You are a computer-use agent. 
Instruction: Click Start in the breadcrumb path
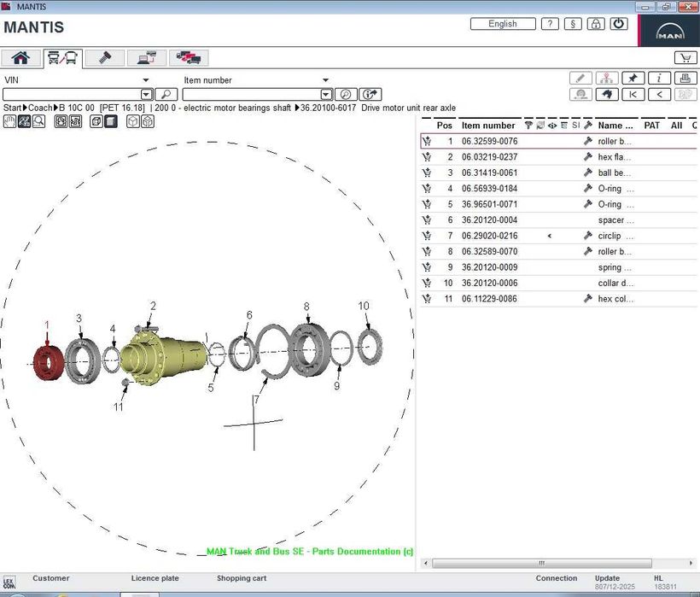tap(12, 108)
